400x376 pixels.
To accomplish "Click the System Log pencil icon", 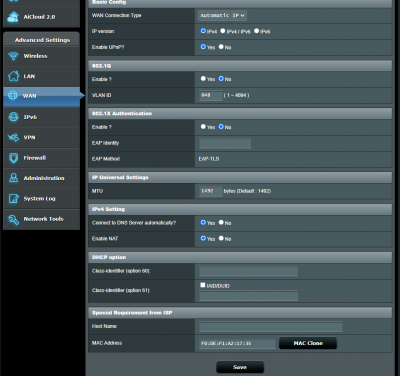I will (13, 199).
